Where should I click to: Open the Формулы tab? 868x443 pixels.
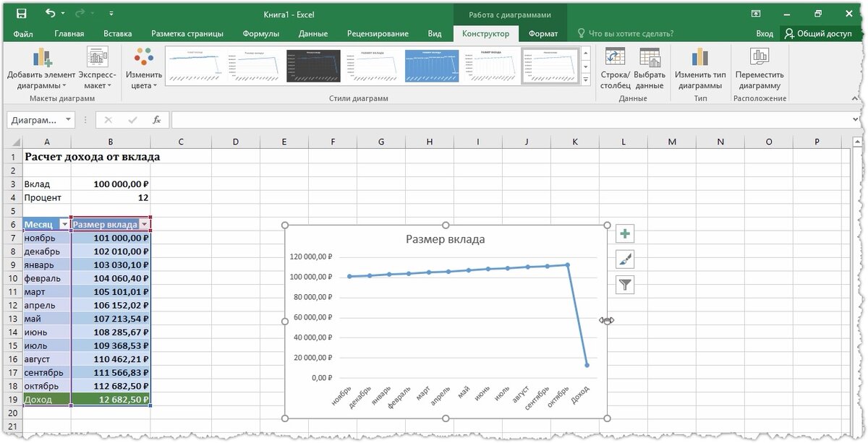[261, 33]
